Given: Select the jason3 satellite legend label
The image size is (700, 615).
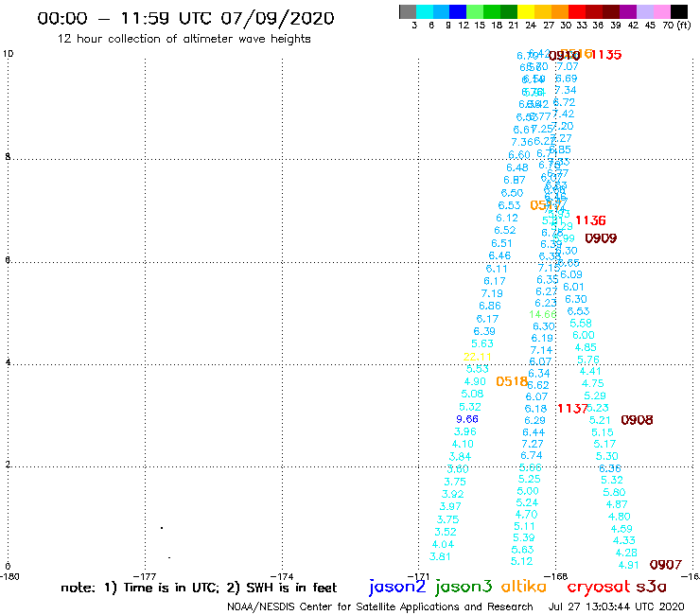Looking at the screenshot, I should click(464, 587).
